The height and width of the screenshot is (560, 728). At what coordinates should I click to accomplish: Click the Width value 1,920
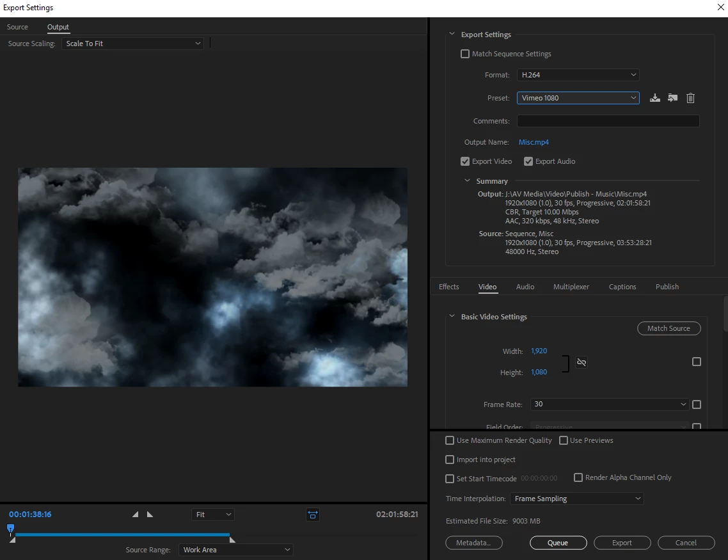(x=539, y=351)
